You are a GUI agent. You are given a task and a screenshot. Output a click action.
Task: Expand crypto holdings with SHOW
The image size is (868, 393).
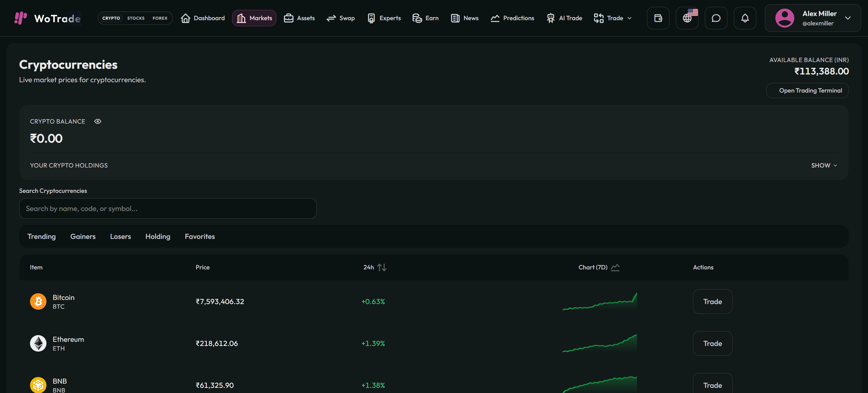click(x=824, y=165)
